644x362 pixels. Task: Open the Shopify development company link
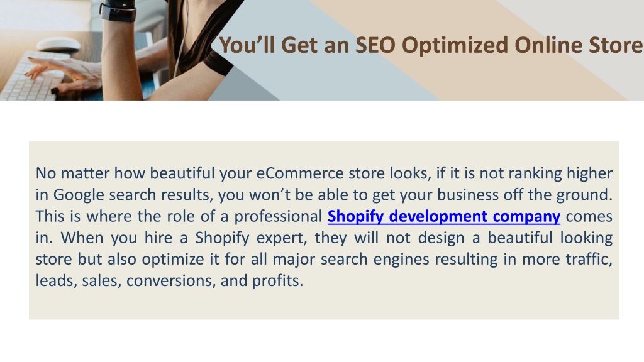point(443,216)
